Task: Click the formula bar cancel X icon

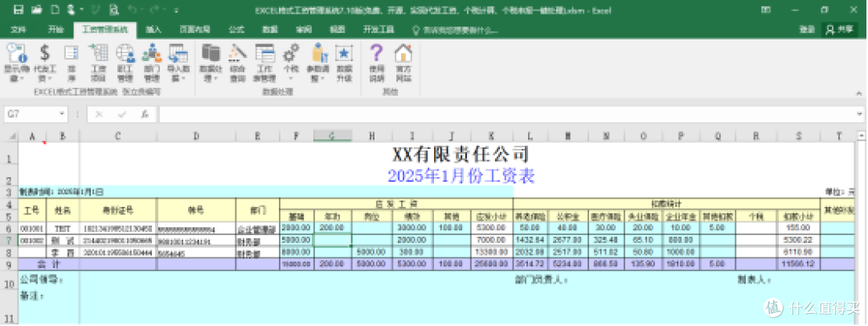Action: tap(99, 114)
